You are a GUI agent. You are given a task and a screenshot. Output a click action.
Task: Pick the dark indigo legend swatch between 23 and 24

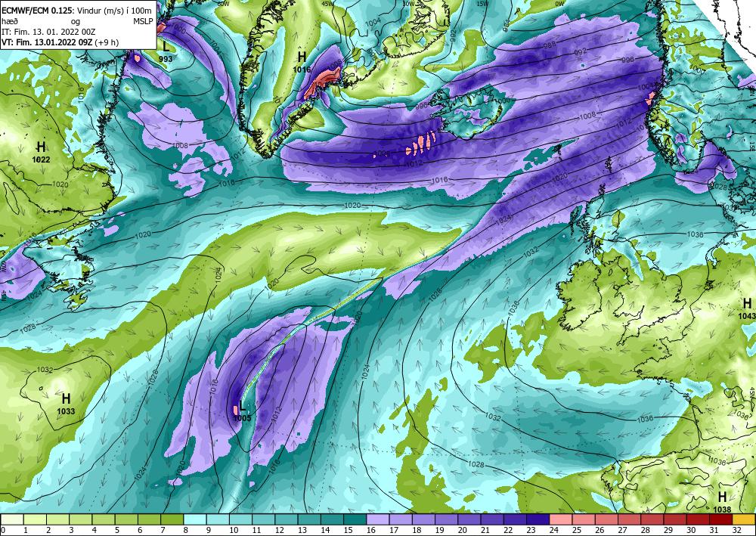coord(538,519)
